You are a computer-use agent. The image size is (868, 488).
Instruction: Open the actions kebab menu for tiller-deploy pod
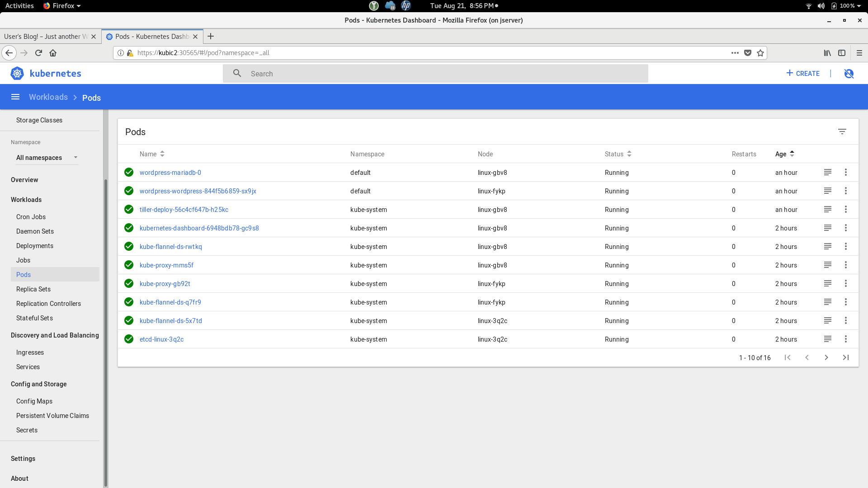pyautogui.click(x=846, y=209)
